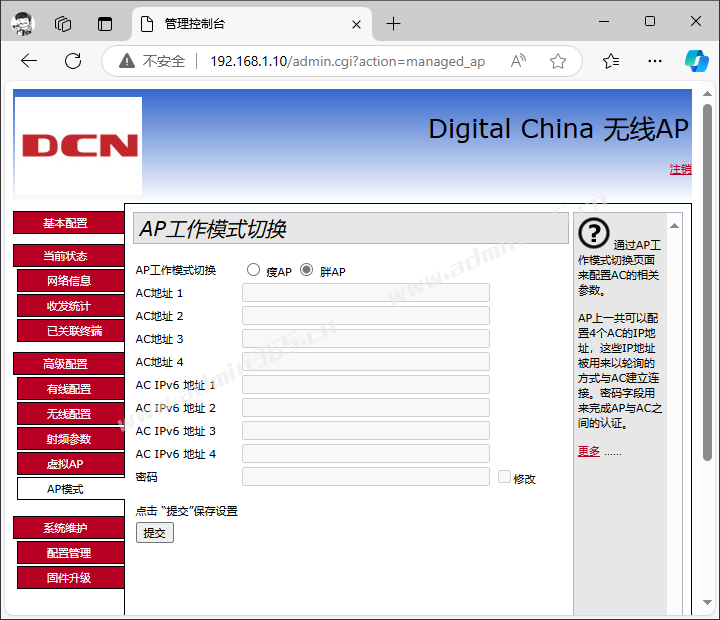The image size is (720, 620).
Task: Click the page scrollbar up arrow
Action: point(707,94)
